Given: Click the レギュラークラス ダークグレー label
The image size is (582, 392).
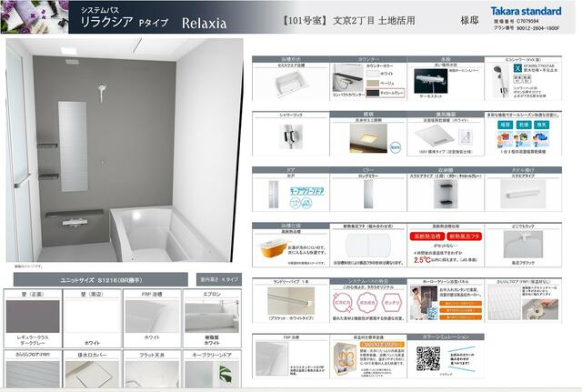Looking at the screenshot, I should tap(33, 340).
